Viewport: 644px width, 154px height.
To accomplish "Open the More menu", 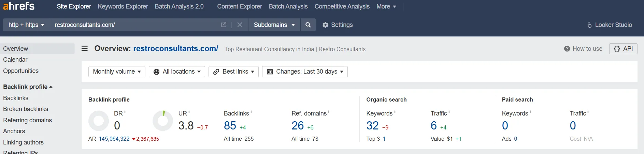I will [x=386, y=6].
